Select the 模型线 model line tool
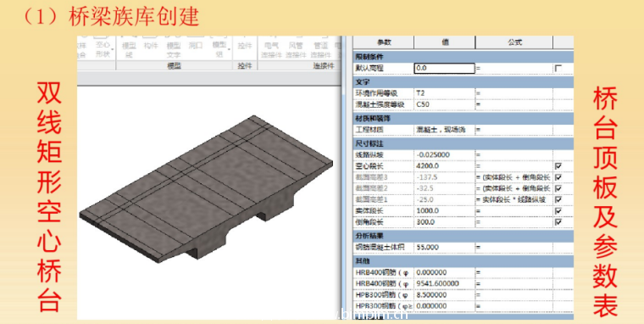This screenshot has height=324, width=644. pos(129,49)
